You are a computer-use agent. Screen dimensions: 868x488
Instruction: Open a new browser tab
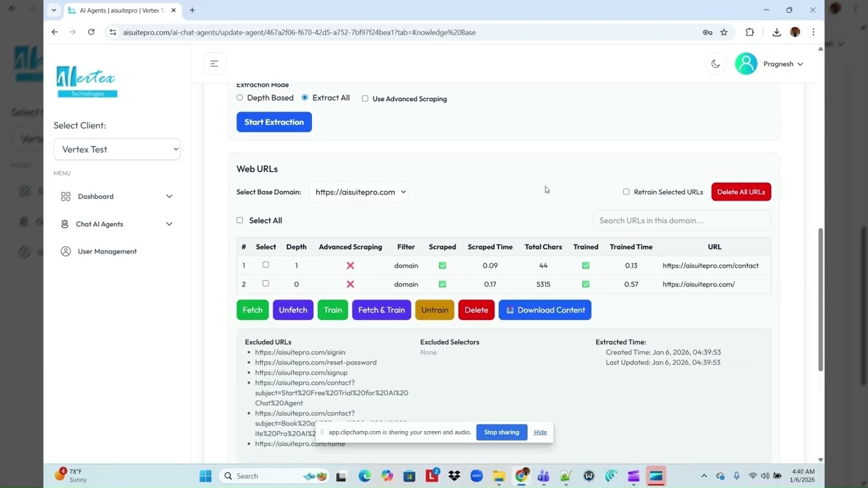click(193, 10)
